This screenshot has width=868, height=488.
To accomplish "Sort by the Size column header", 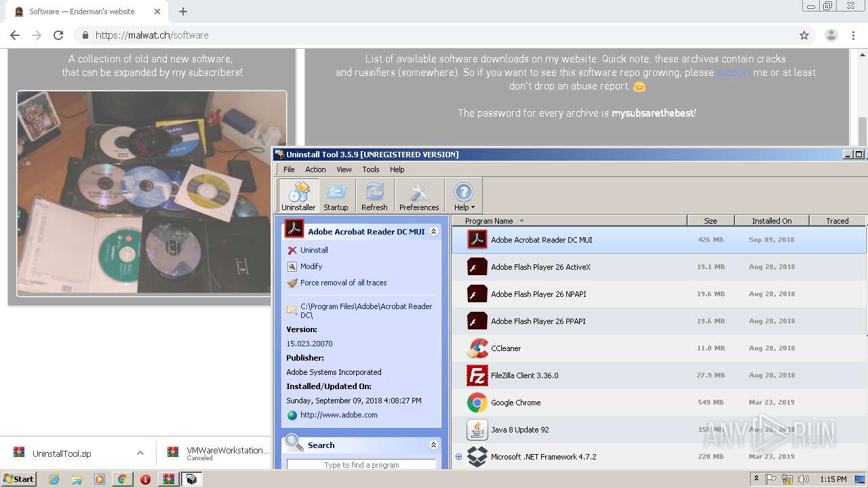I will pos(711,221).
